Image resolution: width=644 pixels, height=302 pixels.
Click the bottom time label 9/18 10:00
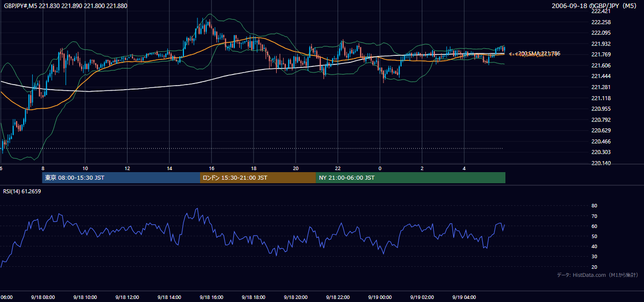[x=85, y=297]
